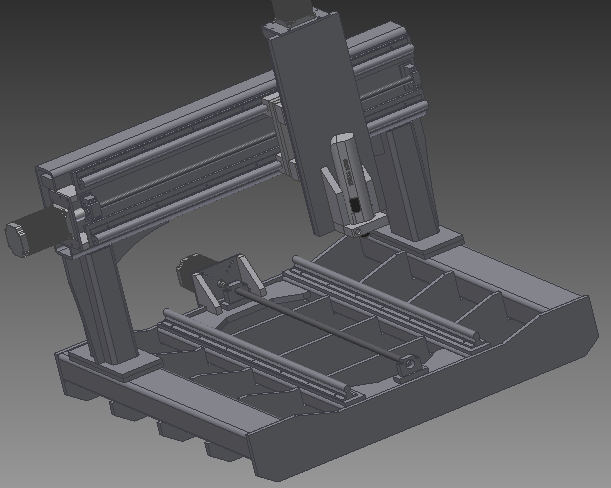Click the motor mount bracket holding the lead screw
This screenshot has height=488, width=611.
pos(227,283)
